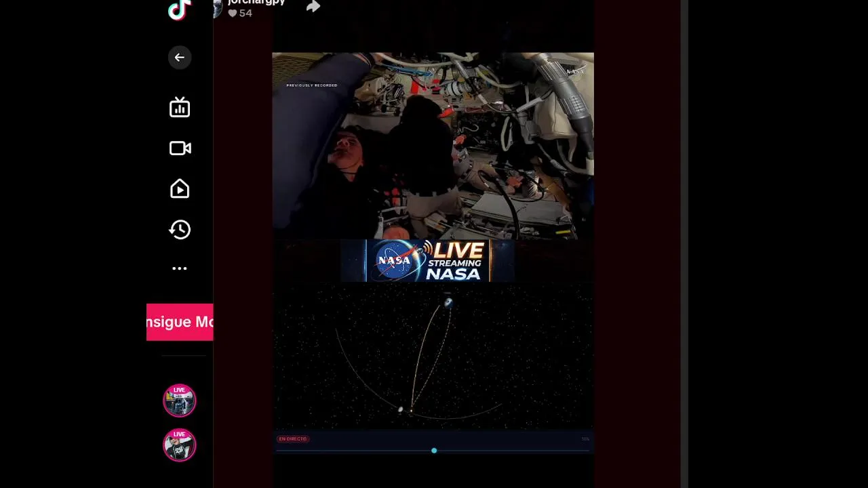Open second LIVE avatar in sidebar
This screenshot has width=868, height=488.
[x=179, y=445]
